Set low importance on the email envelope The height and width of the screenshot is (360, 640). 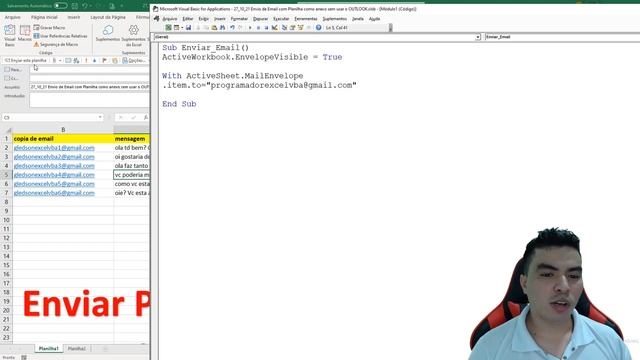click(95, 60)
